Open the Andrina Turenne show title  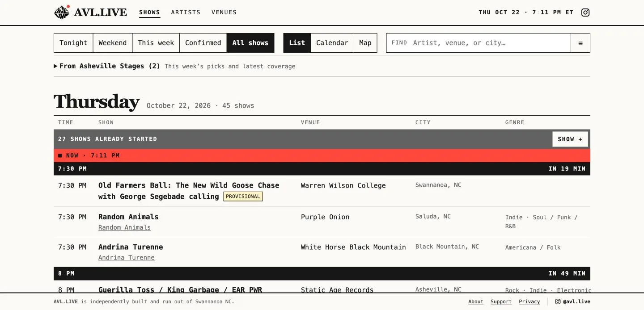click(131, 247)
